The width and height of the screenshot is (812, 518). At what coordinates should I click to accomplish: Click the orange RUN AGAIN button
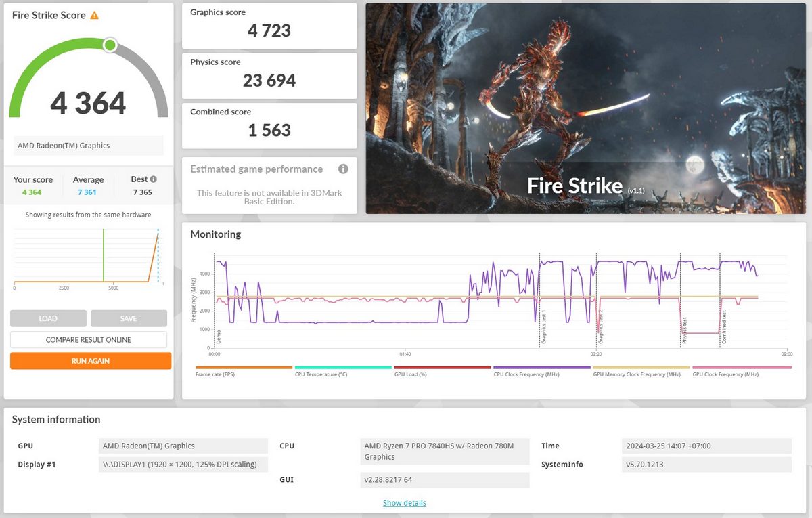91,361
